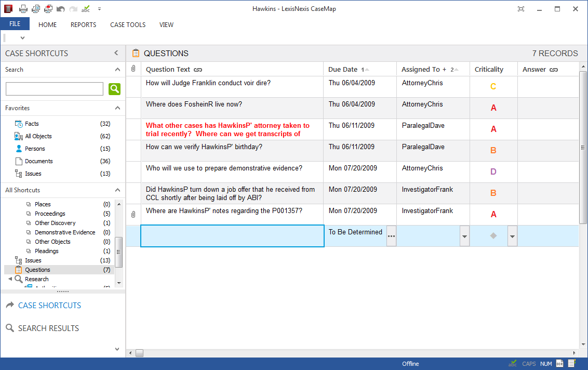Click the Undo arrow in top toolbar
588x370 pixels.
click(x=61, y=9)
